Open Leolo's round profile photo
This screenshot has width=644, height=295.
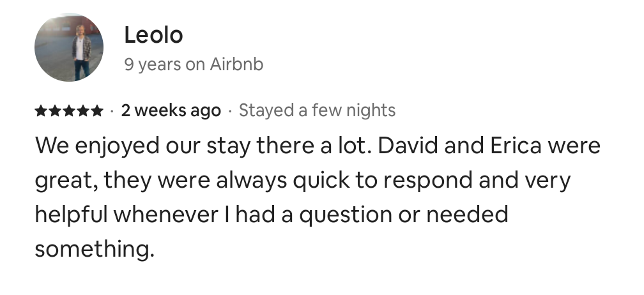(69, 48)
